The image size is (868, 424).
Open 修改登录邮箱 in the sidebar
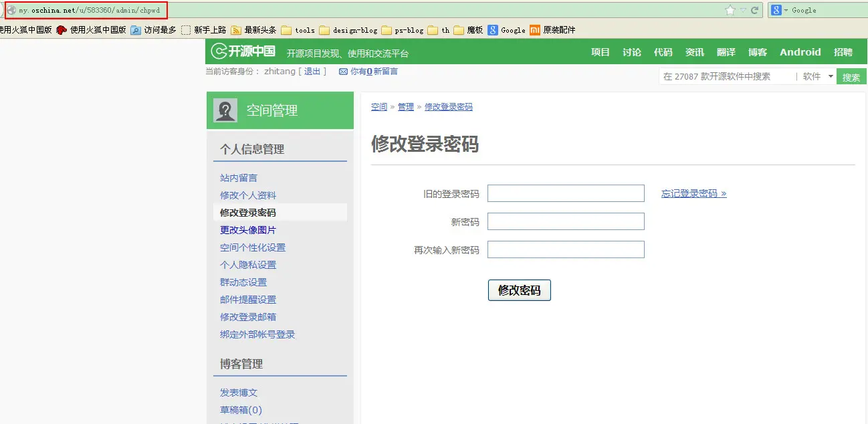point(248,317)
